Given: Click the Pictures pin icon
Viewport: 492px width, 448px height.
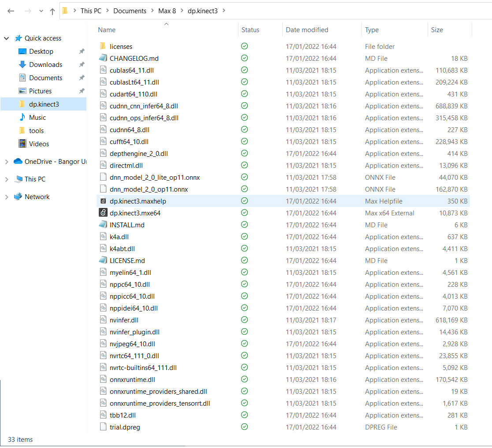Looking at the screenshot, I should coord(82,91).
